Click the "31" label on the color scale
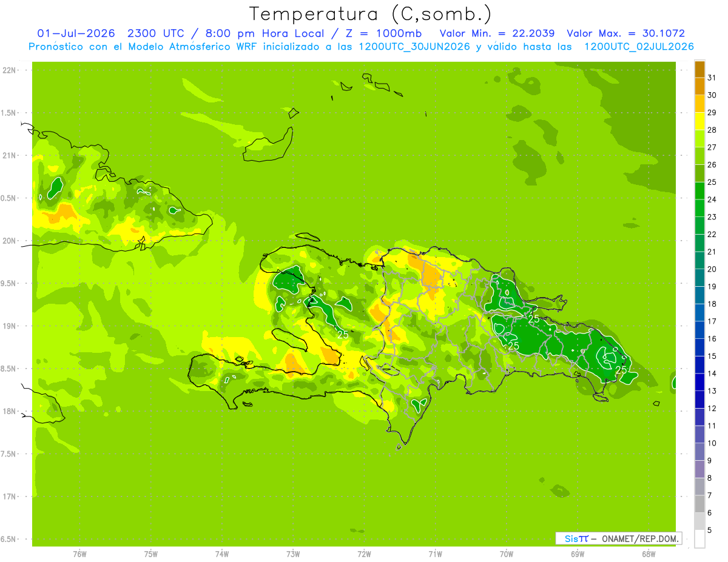 tap(712, 78)
